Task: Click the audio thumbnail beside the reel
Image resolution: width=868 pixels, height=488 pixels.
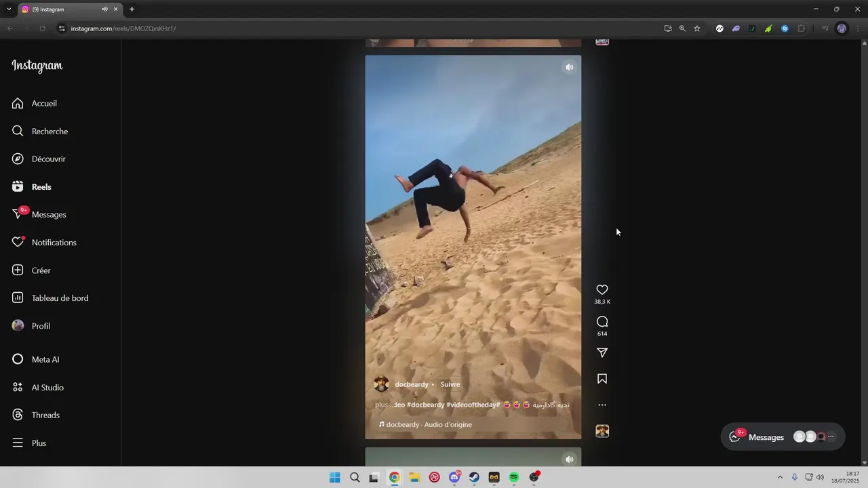Action: click(602, 431)
